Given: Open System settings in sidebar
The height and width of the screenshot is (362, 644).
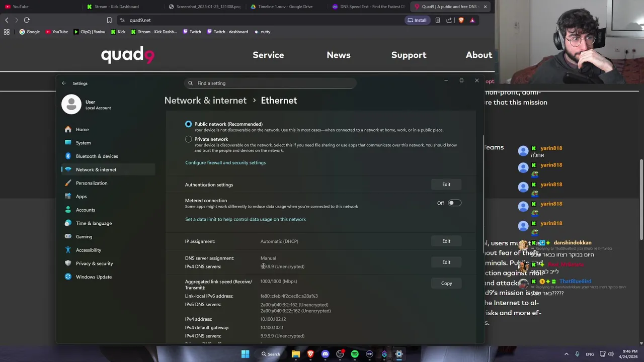Looking at the screenshot, I should 108,143.
